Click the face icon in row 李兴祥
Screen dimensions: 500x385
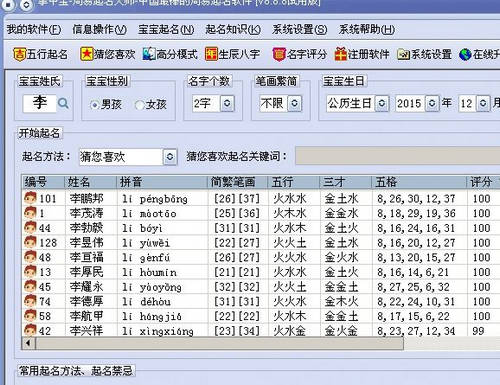pyautogui.click(x=30, y=330)
